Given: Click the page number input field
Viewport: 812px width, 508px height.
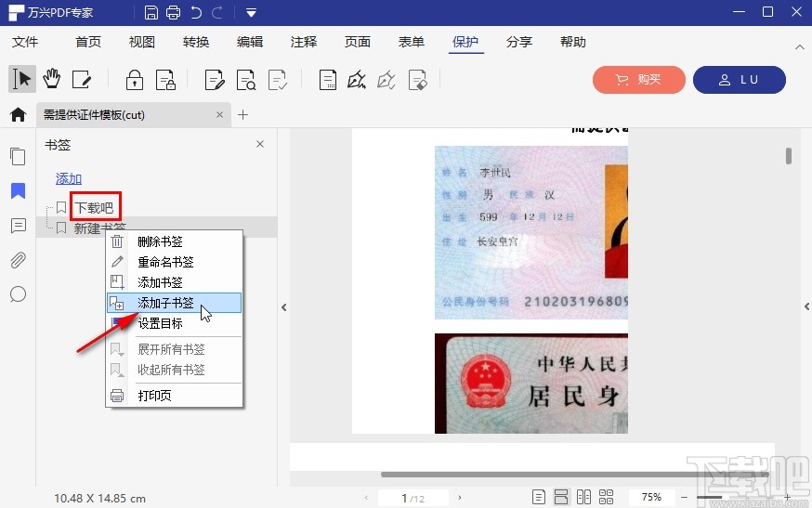Looking at the screenshot, I should [413, 498].
